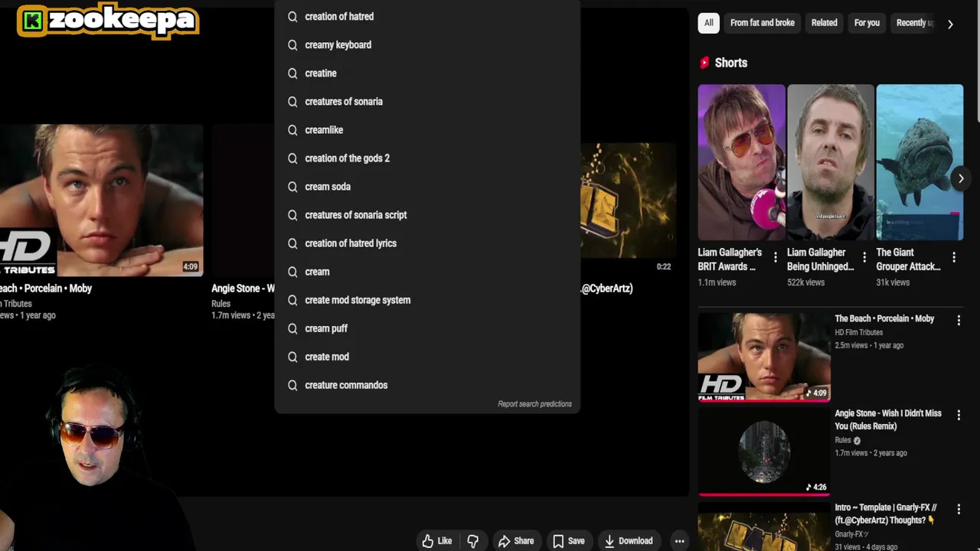Screen dimensions: 980x551
Task: Like the video
Action: point(437,541)
